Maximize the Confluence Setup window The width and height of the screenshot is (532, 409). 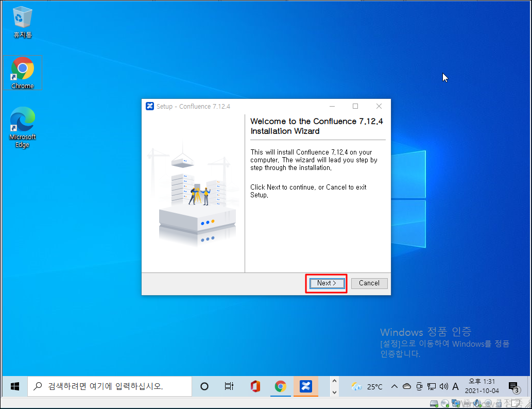pos(355,106)
